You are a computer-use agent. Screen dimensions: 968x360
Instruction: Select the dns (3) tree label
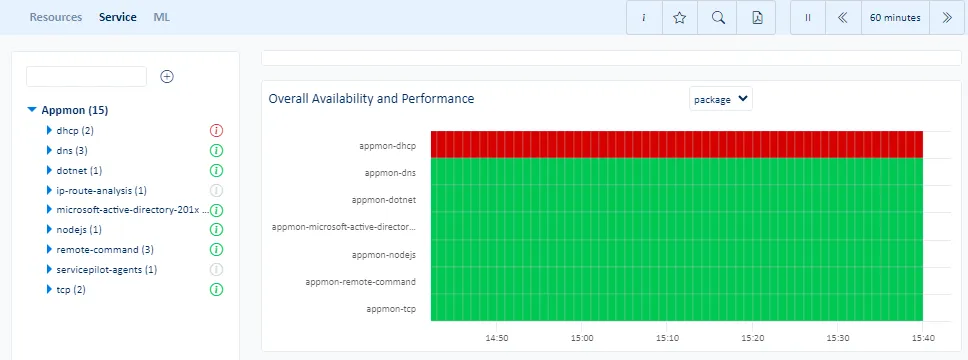pos(73,150)
